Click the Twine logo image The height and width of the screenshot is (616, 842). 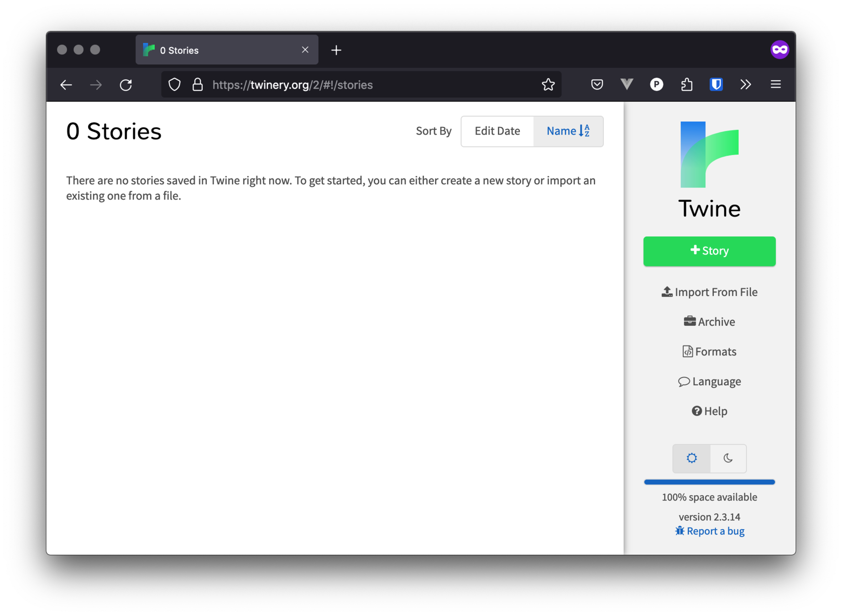pyautogui.click(x=709, y=155)
